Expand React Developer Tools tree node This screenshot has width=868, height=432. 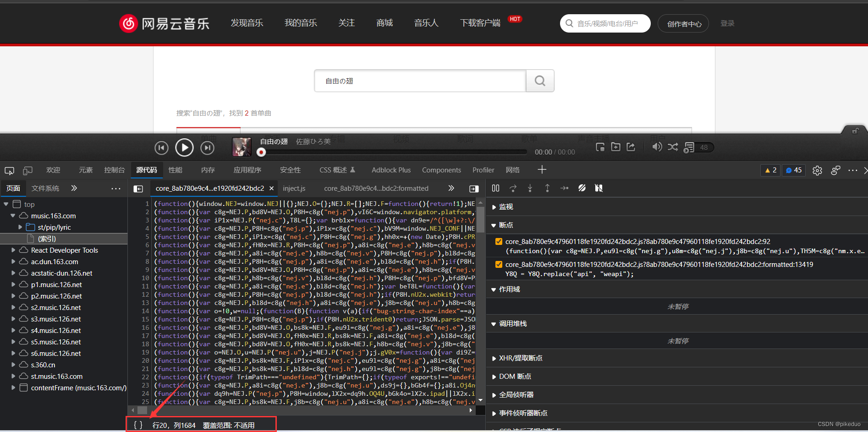point(13,250)
